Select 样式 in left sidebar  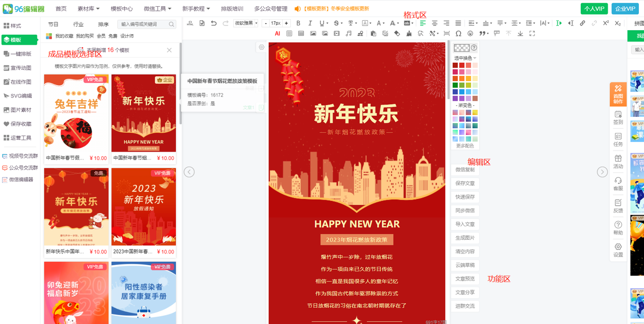[12, 26]
